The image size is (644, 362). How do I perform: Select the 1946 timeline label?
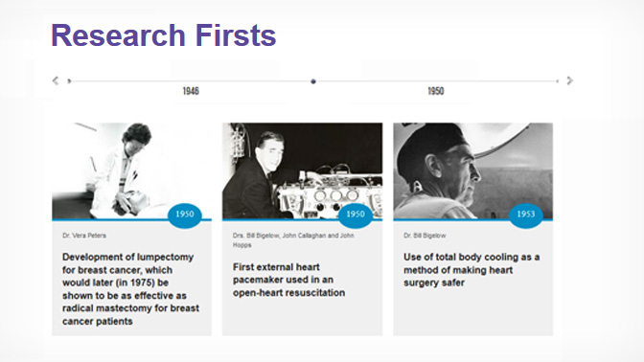pyautogui.click(x=191, y=91)
